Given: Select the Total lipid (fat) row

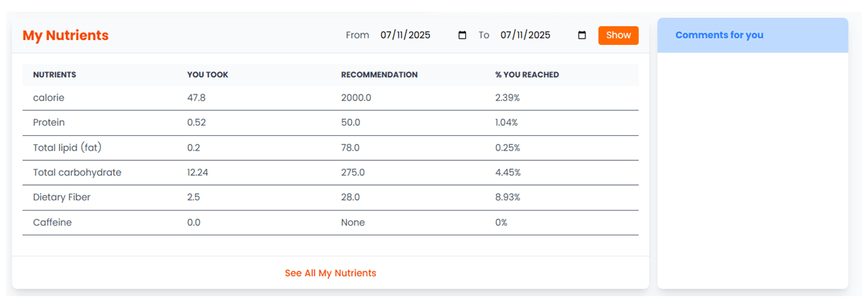Looking at the screenshot, I should coord(330,148).
